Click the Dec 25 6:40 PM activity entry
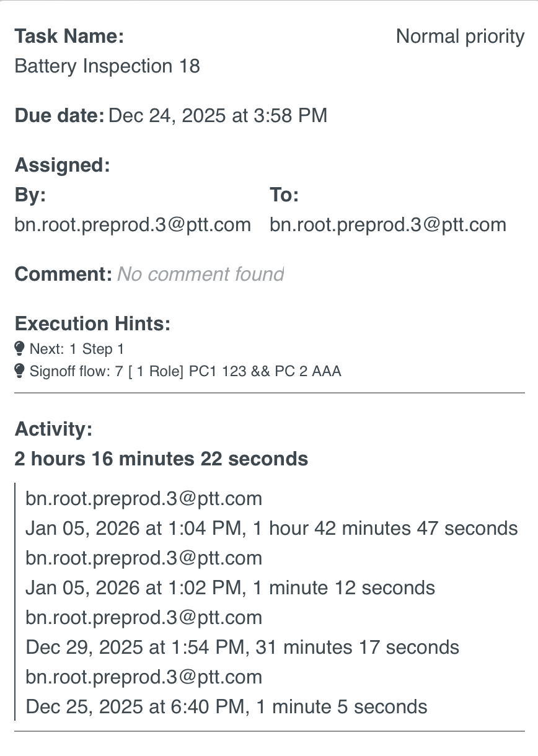Image resolution: width=538 pixels, height=756 pixels. pyautogui.click(x=226, y=707)
